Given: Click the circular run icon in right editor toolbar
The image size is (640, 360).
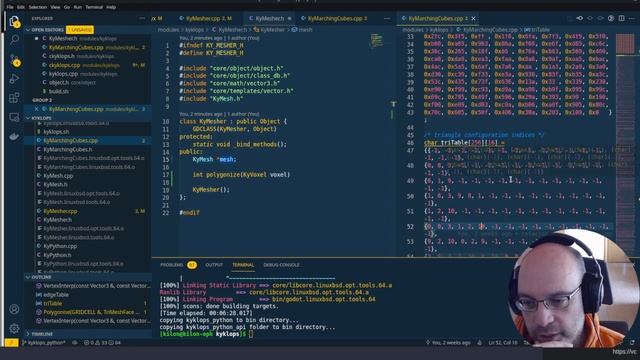Looking at the screenshot, I should (611, 18).
